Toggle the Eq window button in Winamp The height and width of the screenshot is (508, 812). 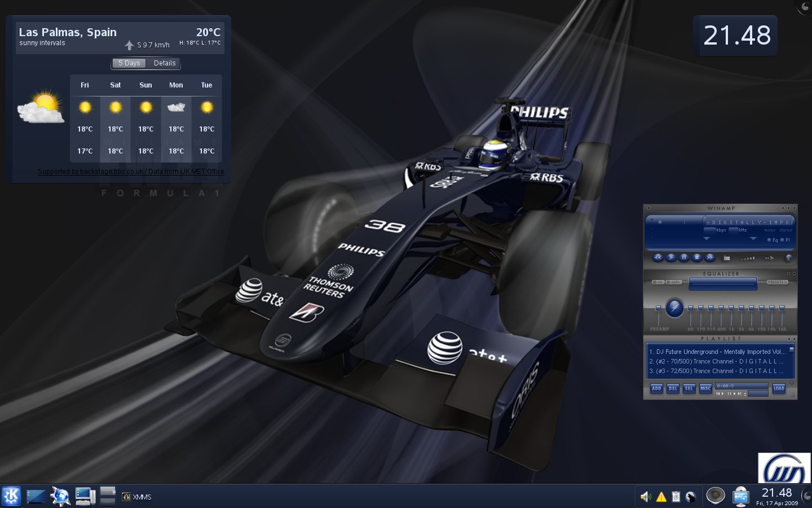coord(773,240)
